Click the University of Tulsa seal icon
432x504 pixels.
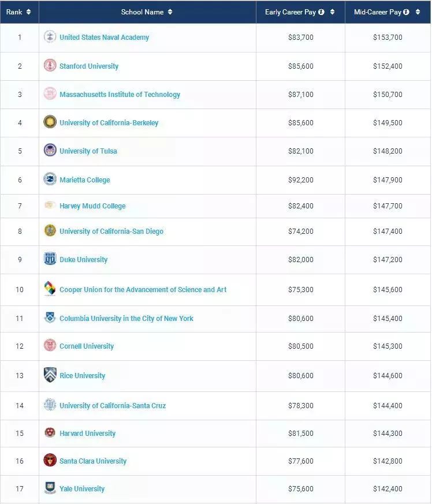50,150
